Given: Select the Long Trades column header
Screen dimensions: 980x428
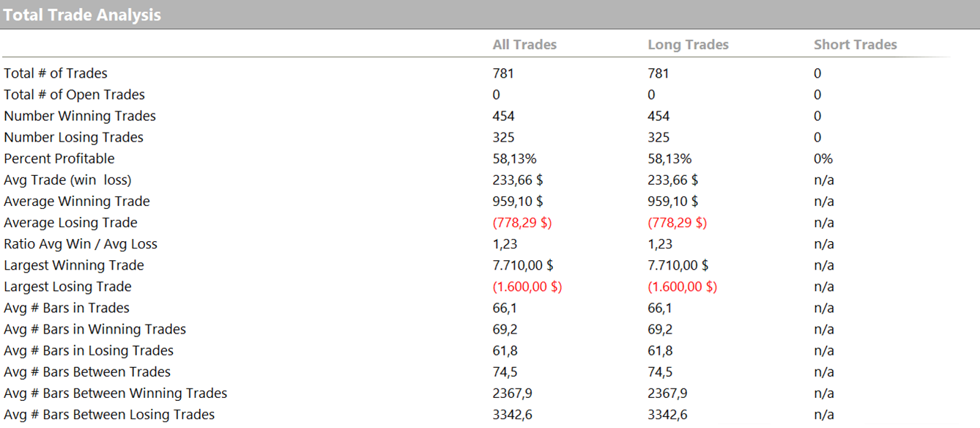Looking at the screenshot, I should pyautogui.click(x=688, y=45).
